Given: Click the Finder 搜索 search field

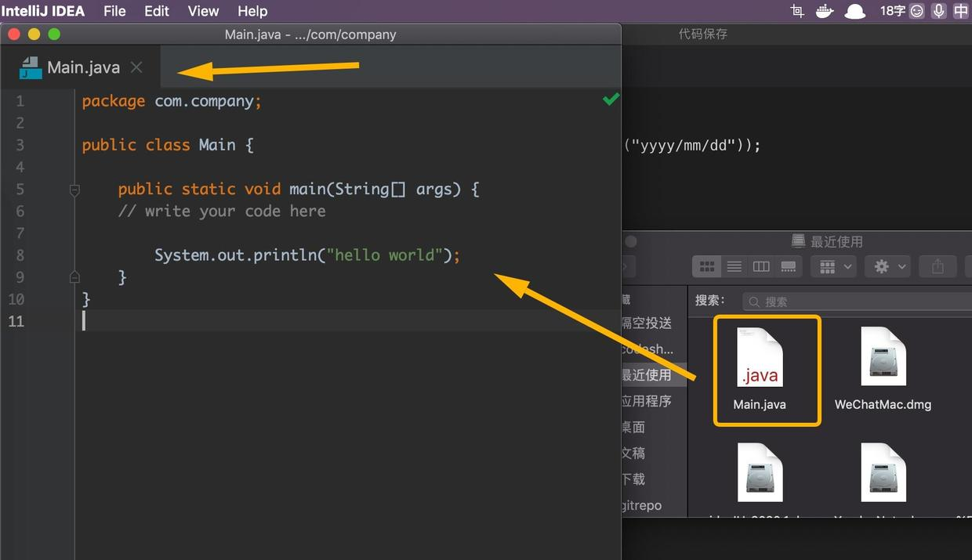Looking at the screenshot, I should 857,302.
